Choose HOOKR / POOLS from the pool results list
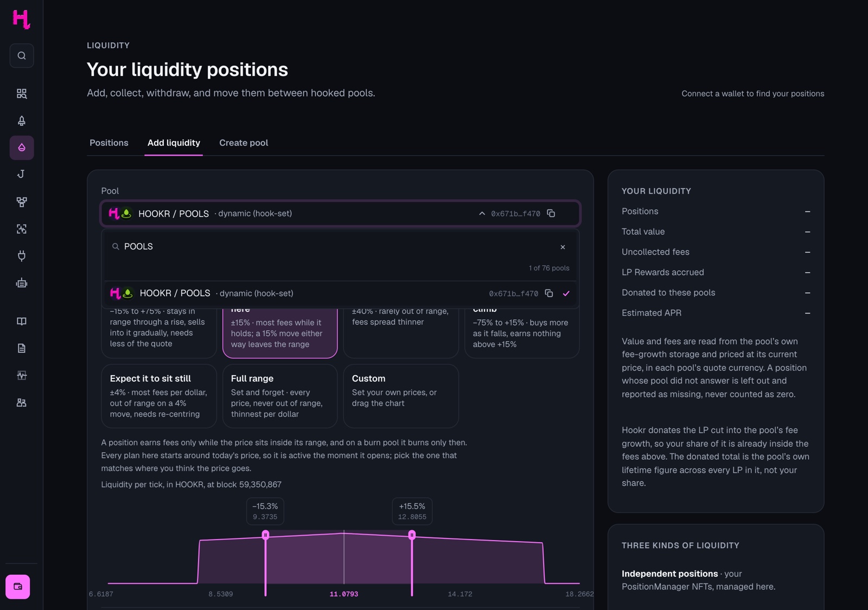The image size is (868, 610). click(341, 293)
